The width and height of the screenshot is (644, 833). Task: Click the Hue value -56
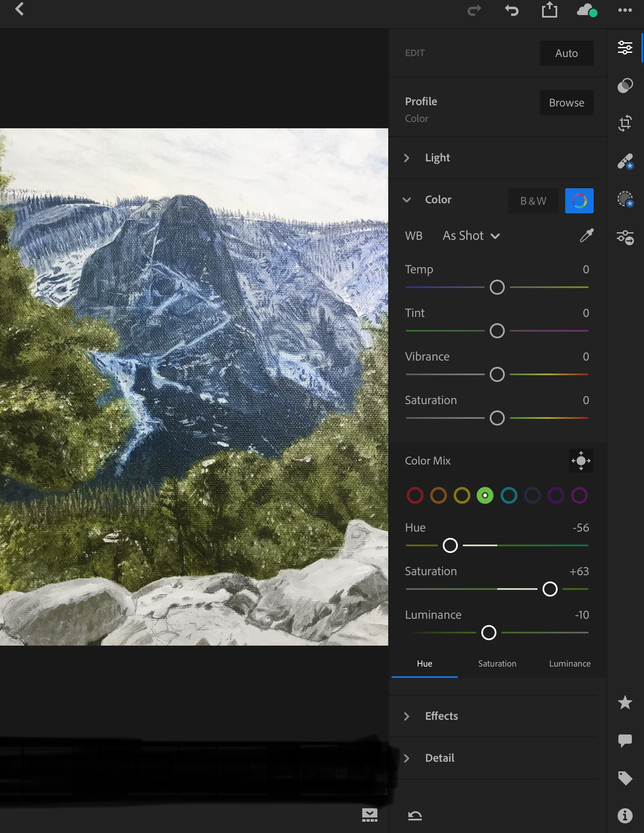click(581, 528)
